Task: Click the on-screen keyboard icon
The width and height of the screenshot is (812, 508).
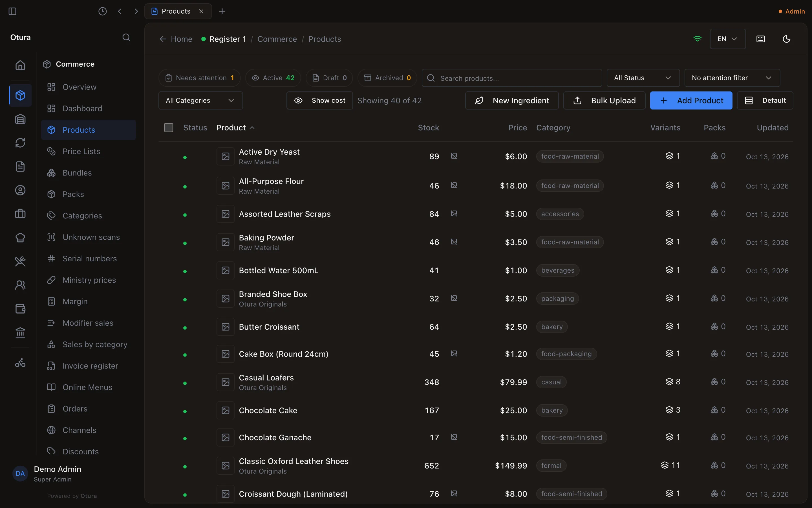Action: pos(761,39)
